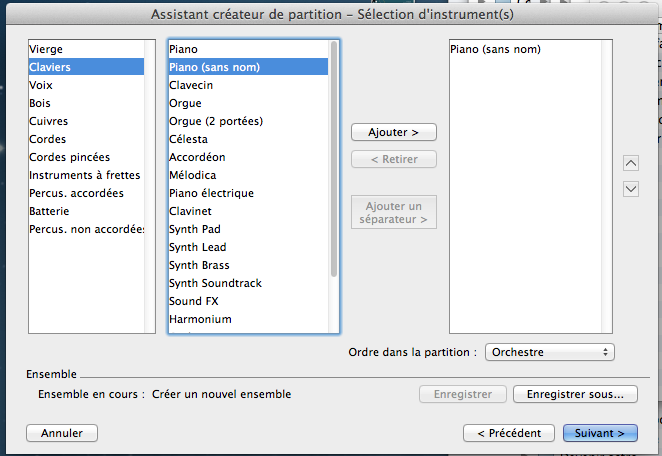Select Piano (sans nom) in score list
Viewport: 662px width, 456px height.
coord(495,49)
